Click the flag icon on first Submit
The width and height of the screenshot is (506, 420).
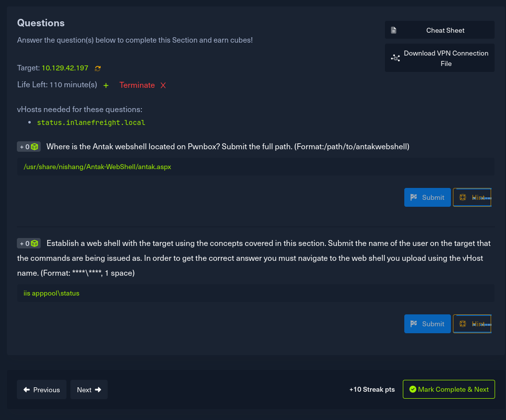414,197
